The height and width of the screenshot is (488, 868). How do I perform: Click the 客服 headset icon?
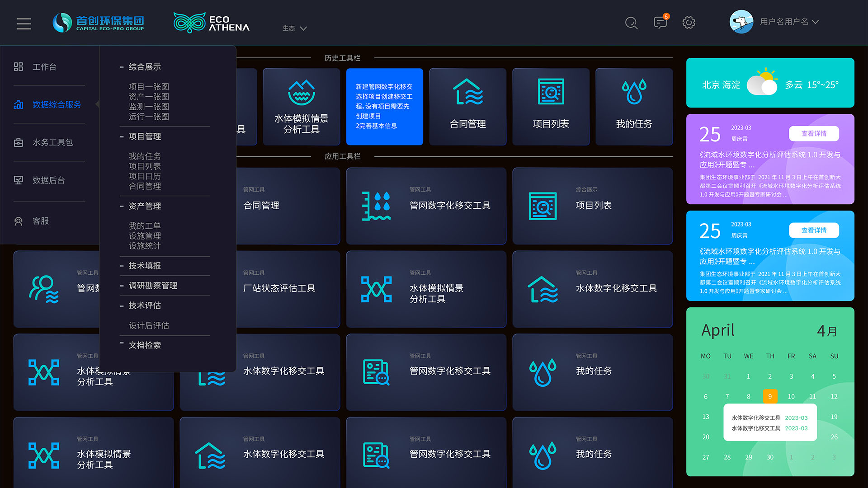[19, 221]
